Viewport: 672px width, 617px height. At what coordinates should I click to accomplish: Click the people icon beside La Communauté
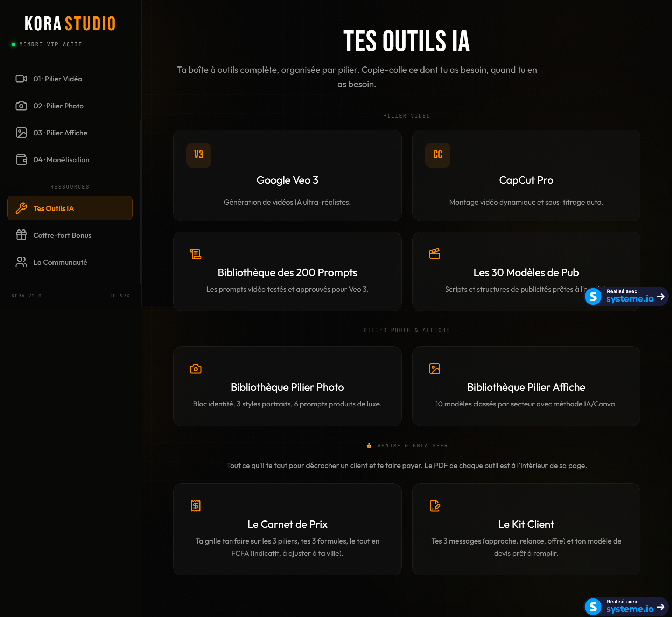pos(21,262)
